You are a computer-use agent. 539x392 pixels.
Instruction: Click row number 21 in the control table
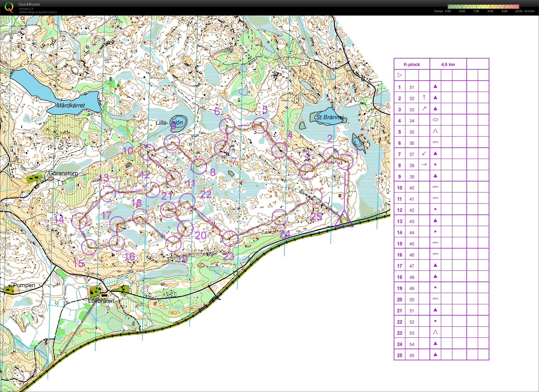coord(399,311)
